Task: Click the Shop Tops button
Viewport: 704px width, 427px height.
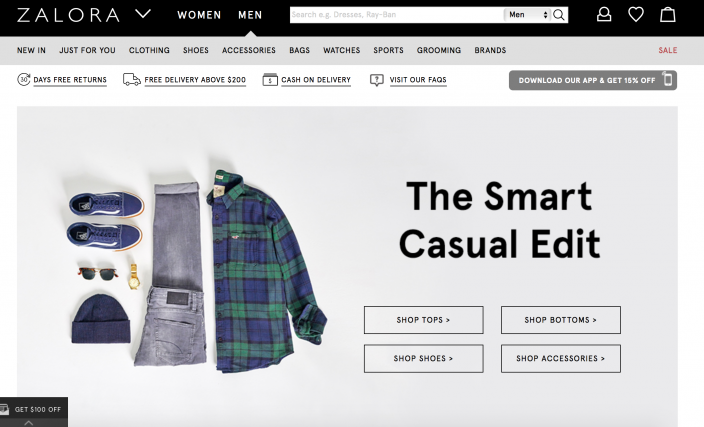Action: pyautogui.click(x=423, y=320)
